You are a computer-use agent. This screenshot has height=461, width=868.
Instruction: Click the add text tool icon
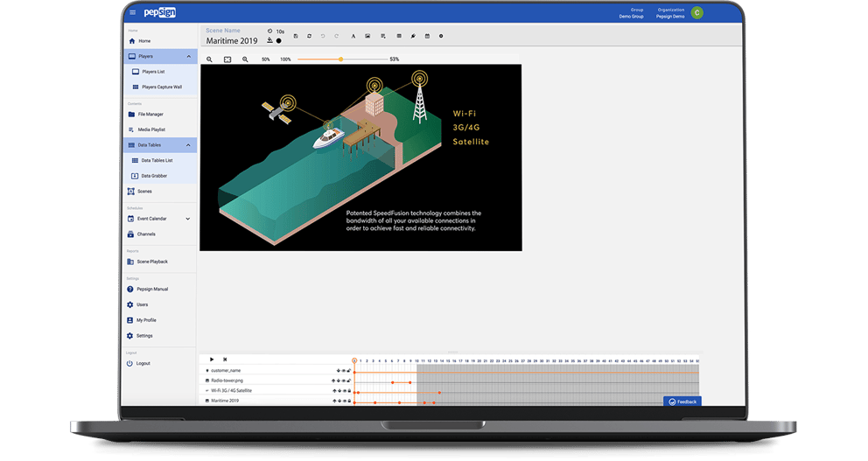tap(353, 37)
